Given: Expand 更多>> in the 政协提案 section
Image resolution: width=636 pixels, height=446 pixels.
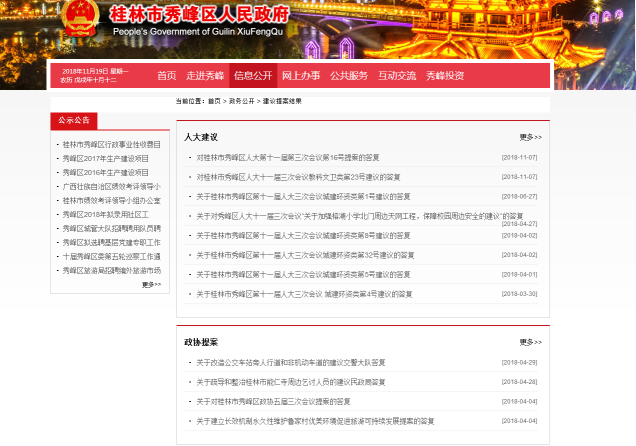Looking at the screenshot, I should [x=530, y=342].
